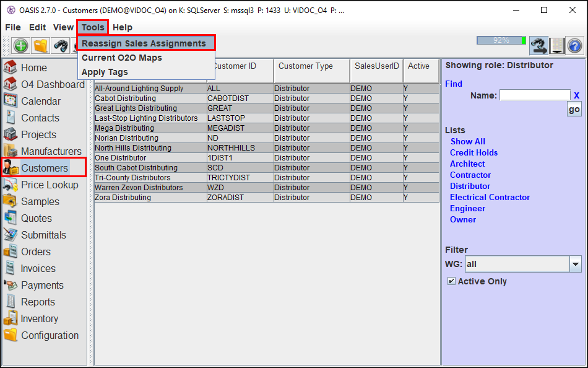Click the ZORADIST customer ID cell
The height and width of the screenshot is (368, 588).
[240, 198]
